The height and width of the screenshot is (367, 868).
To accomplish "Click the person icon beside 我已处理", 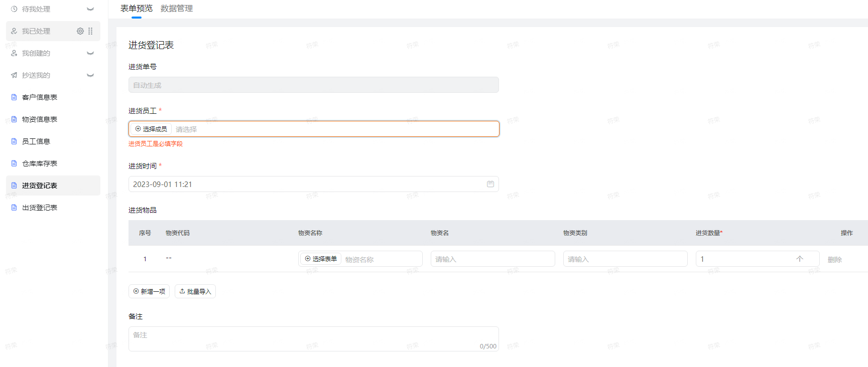I will [x=14, y=31].
